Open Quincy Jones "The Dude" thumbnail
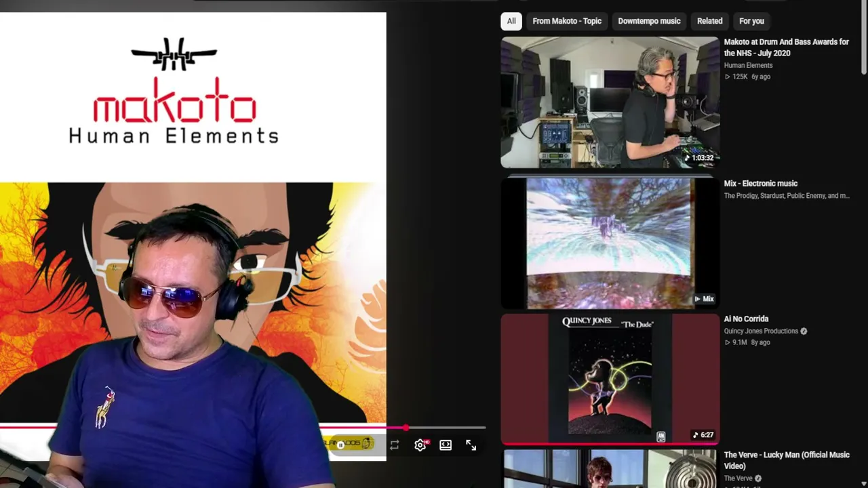Viewport: 868px width, 488px height. coord(610,378)
